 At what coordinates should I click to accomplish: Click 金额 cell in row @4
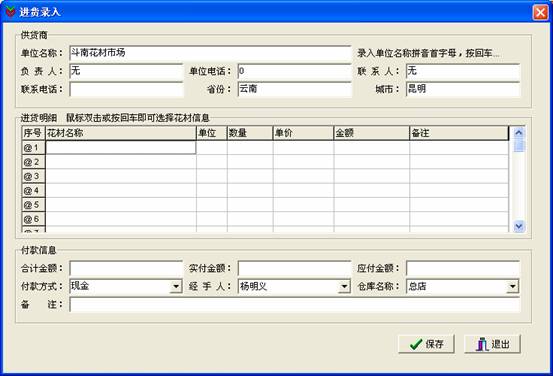click(x=372, y=191)
